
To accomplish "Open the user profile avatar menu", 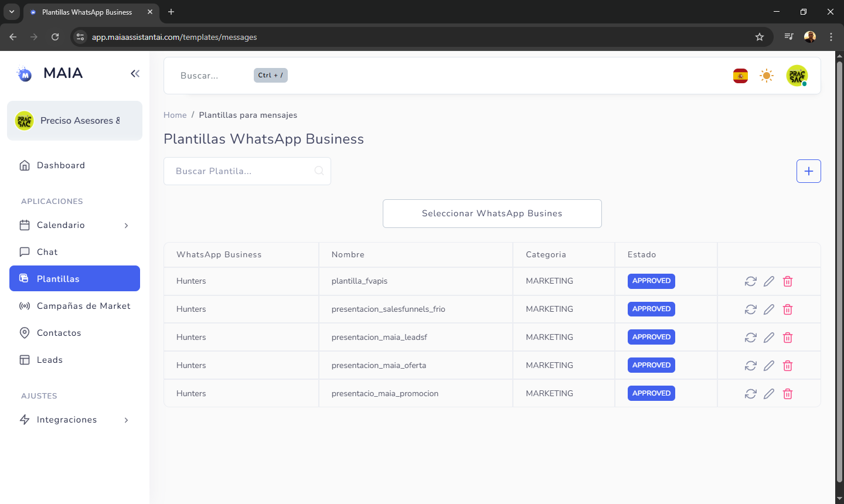I will click(x=797, y=76).
